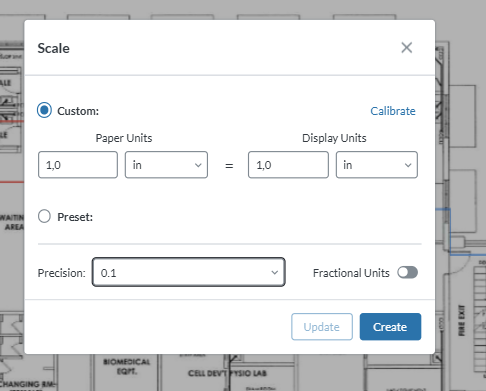
Task: Close the Scale dialog with the X
Action: pos(407,48)
